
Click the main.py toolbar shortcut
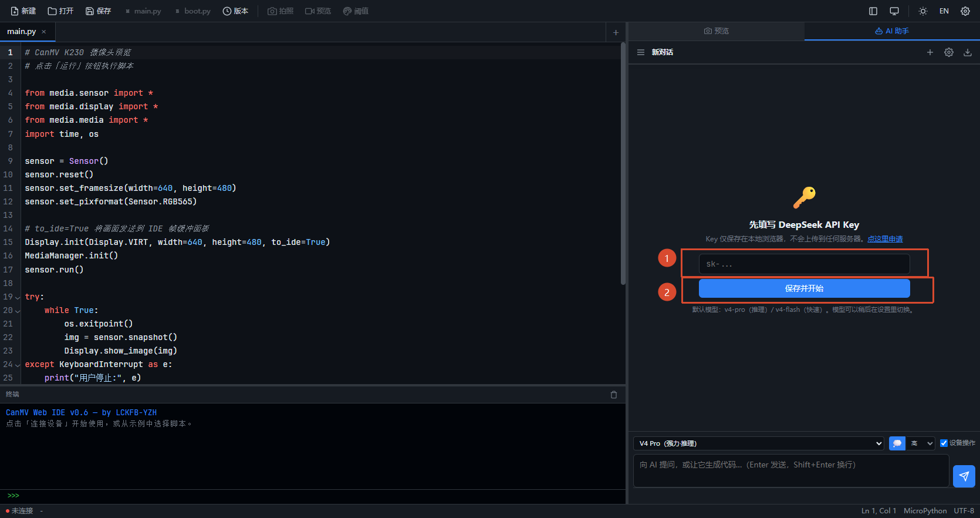click(143, 11)
